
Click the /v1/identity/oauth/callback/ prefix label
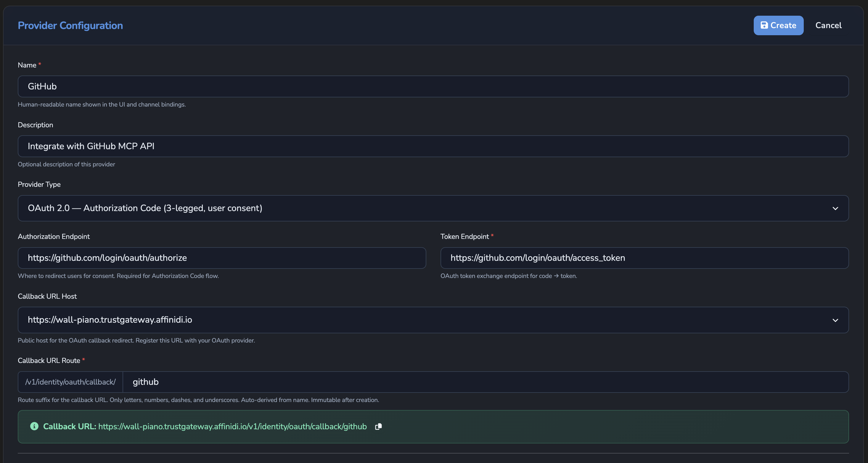70,382
